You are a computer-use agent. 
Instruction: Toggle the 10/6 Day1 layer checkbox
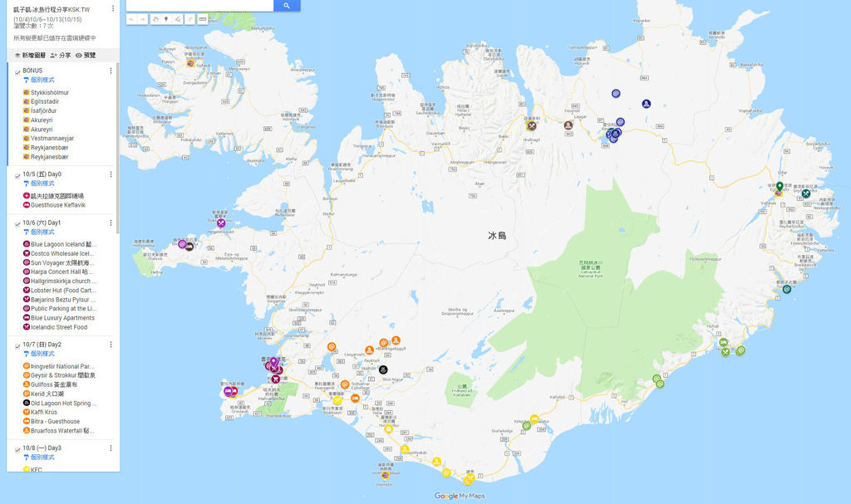(x=17, y=223)
